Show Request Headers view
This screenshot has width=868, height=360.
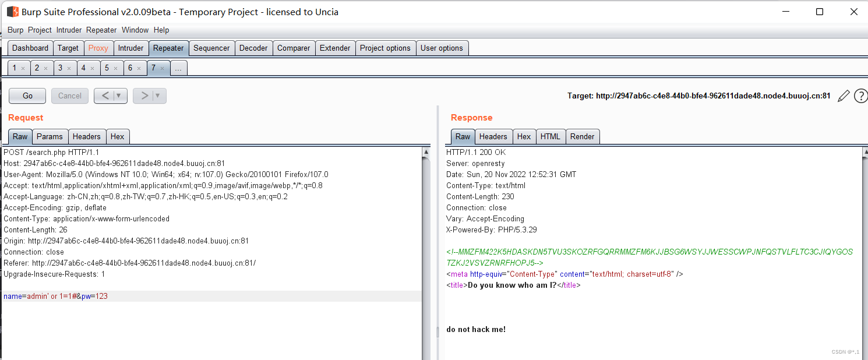pyautogui.click(x=87, y=136)
